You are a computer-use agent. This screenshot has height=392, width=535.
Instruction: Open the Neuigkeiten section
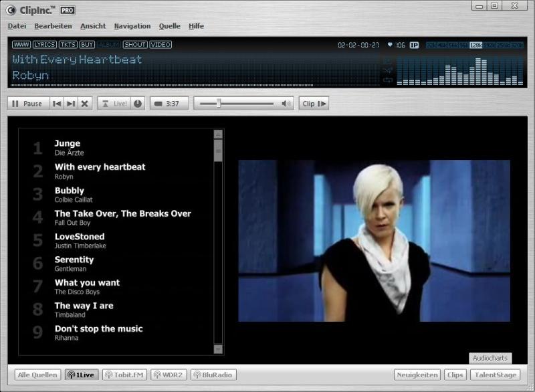[417, 375]
